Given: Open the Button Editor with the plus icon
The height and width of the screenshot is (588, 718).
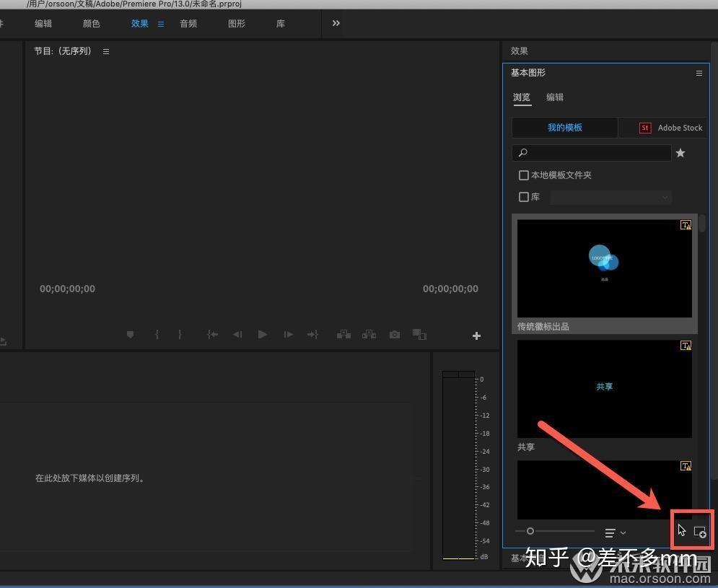Looking at the screenshot, I should (x=476, y=335).
